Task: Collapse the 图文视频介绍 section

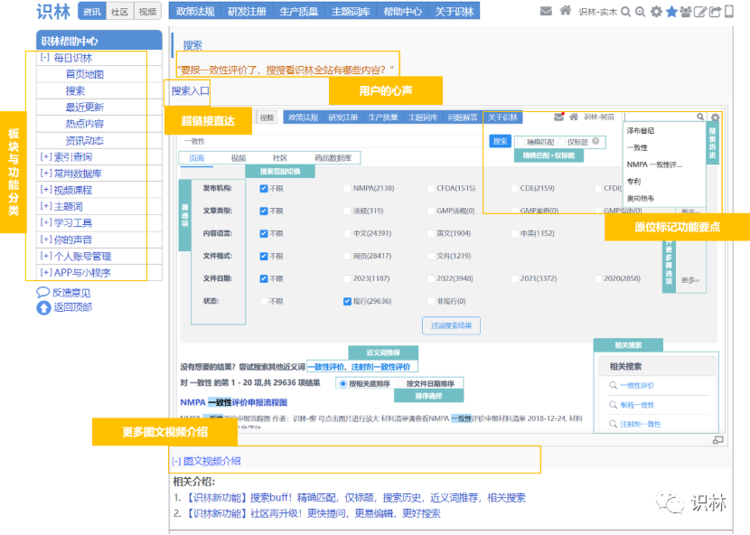Action: [x=176, y=461]
